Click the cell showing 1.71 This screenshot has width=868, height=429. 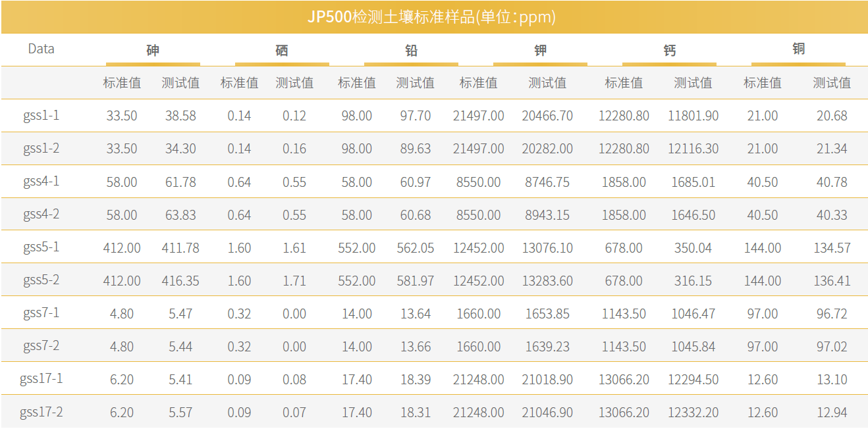pos(294,281)
